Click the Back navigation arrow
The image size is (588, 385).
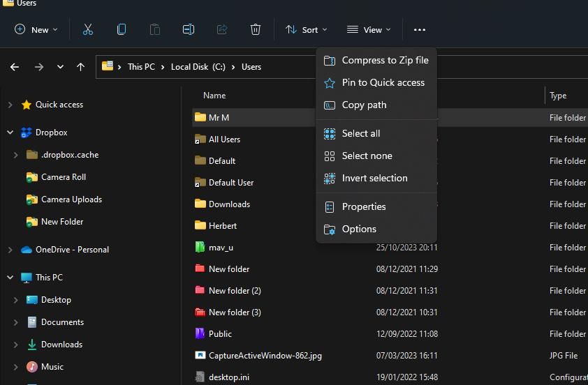[15, 67]
